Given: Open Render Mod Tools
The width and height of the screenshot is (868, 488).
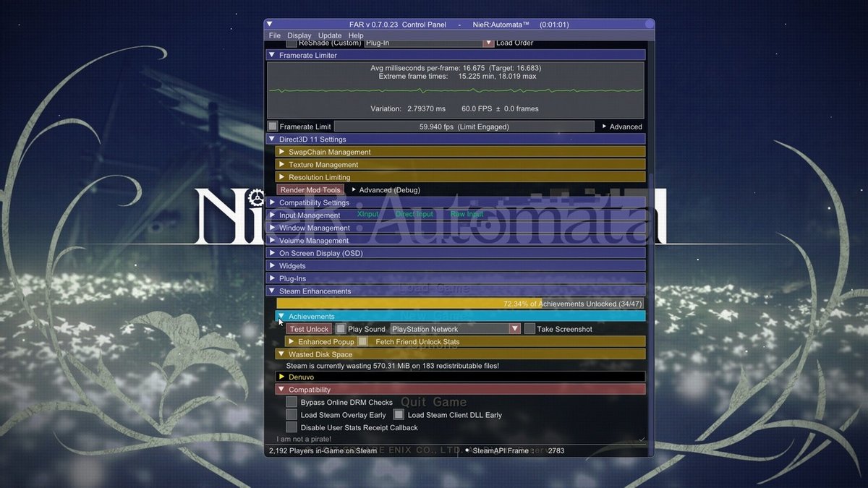Looking at the screenshot, I should [310, 189].
